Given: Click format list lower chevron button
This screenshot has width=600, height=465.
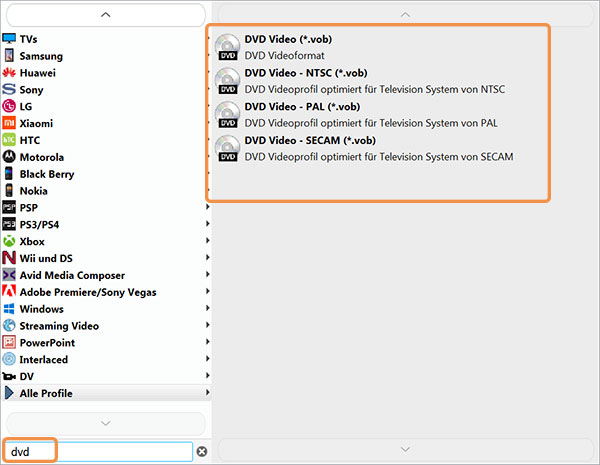Looking at the screenshot, I should pos(405,449).
